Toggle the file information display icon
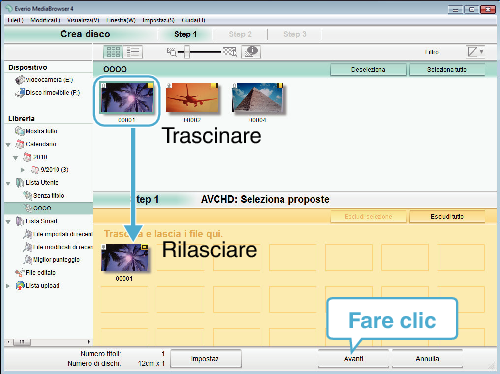Screen dimensions: 500x374 (251, 52)
